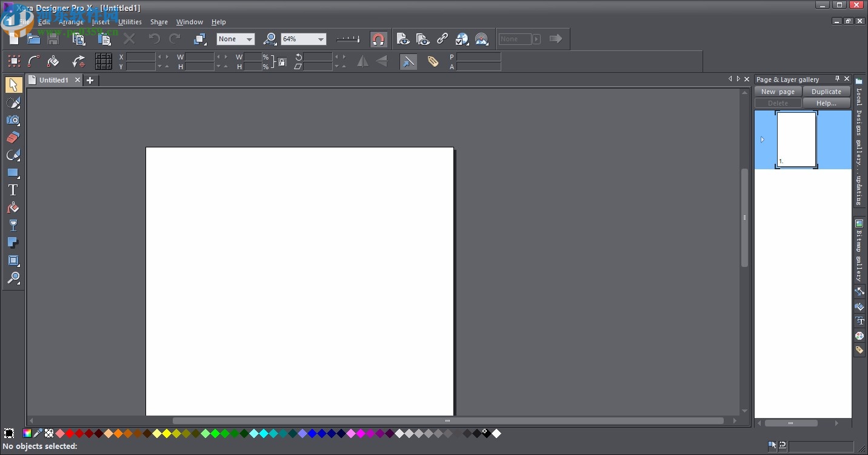Open the Photo tool
The image size is (868, 455).
[x=13, y=120]
